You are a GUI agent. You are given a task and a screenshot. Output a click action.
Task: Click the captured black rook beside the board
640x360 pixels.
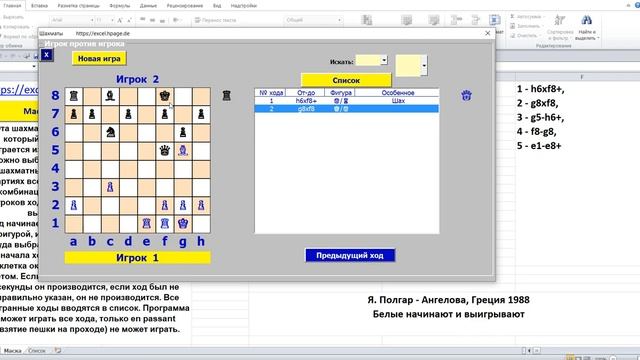(227, 96)
